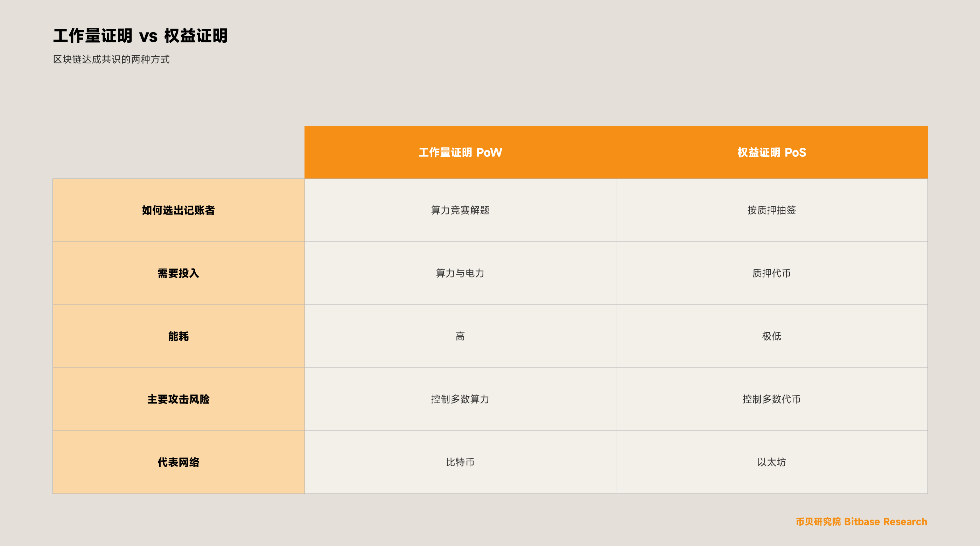980x546 pixels.
Task: Select the 需要投入 row header
Action: coord(178,273)
